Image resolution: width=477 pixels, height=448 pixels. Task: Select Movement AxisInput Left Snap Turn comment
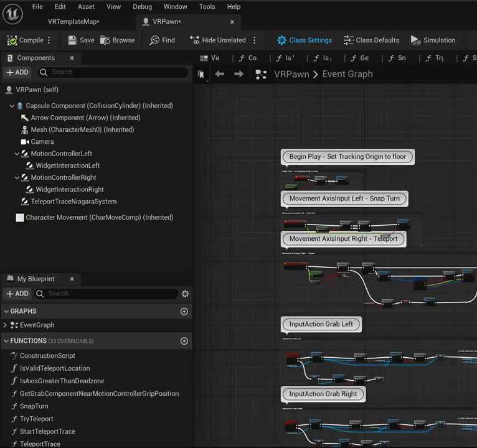344,198
